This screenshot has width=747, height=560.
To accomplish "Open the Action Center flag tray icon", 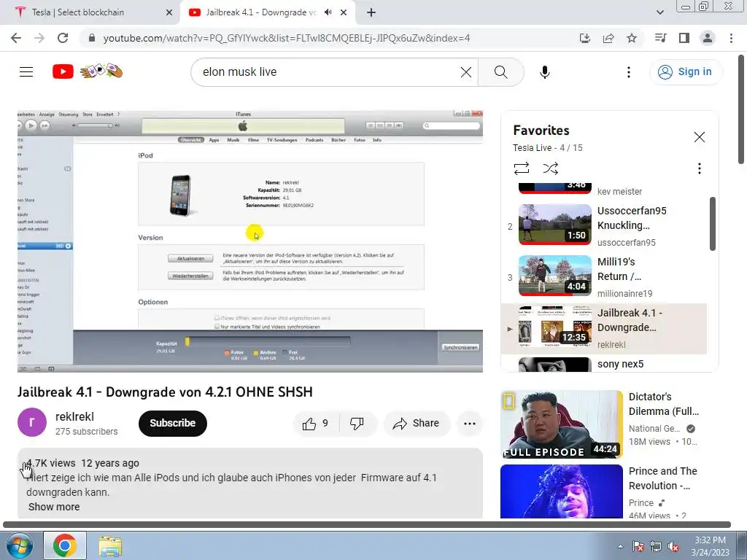I will [x=638, y=546].
